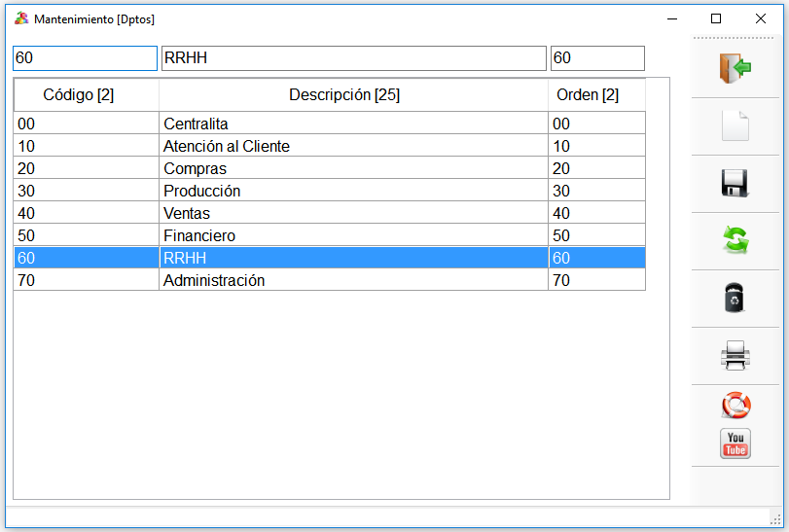Click the description input field showing RRHH
The width and height of the screenshot is (789, 532).
354,58
